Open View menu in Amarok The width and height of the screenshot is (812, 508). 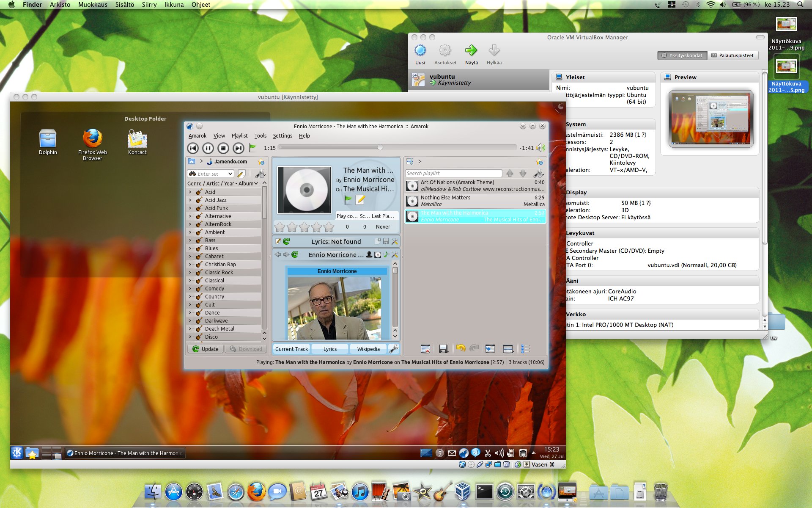tap(219, 136)
